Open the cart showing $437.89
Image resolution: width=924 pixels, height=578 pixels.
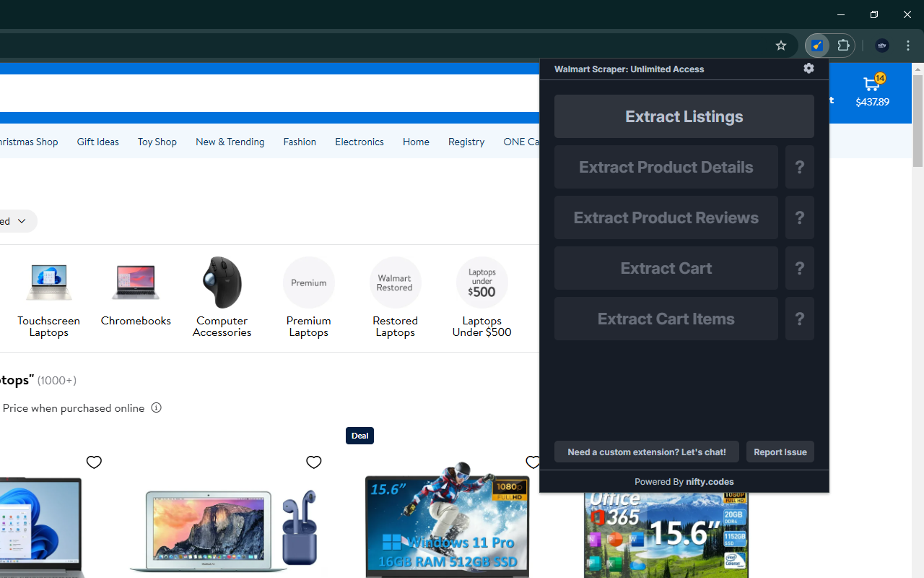pos(872,92)
